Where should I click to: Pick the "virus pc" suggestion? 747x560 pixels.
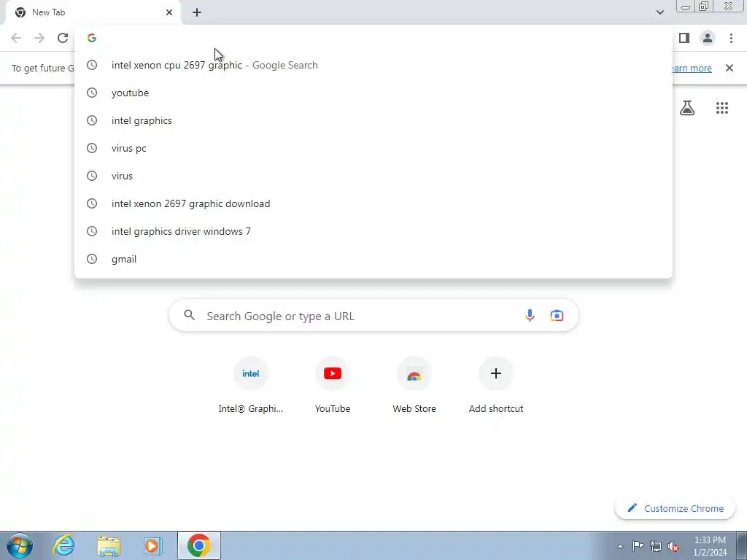pyautogui.click(x=373, y=148)
